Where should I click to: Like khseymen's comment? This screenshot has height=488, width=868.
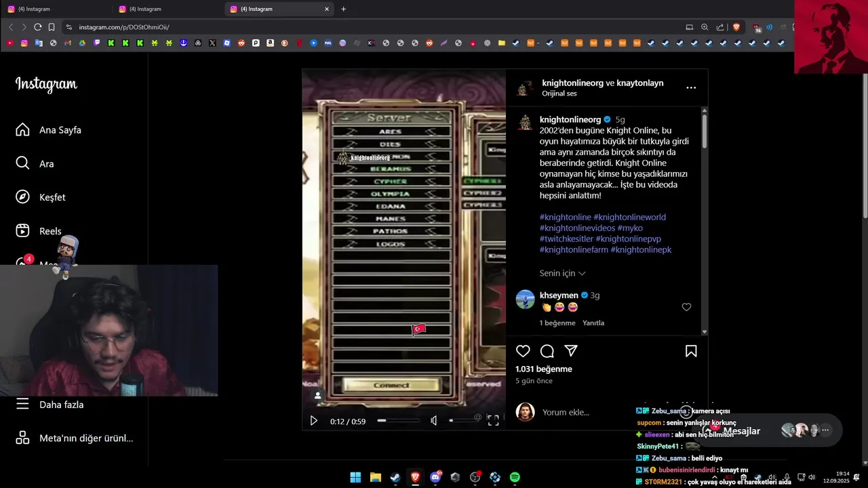pyautogui.click(x=686, y=307)
